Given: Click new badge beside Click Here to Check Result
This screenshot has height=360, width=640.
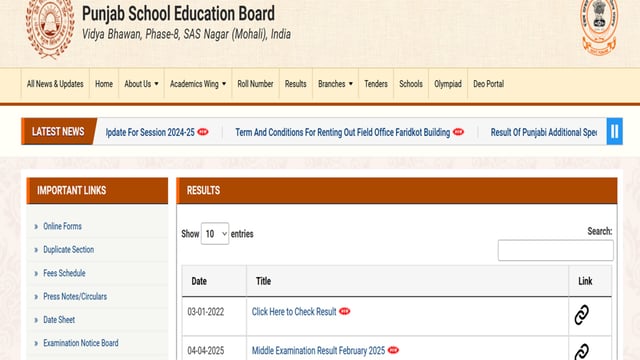Looking at the screenshot, I should coord(345,311).
